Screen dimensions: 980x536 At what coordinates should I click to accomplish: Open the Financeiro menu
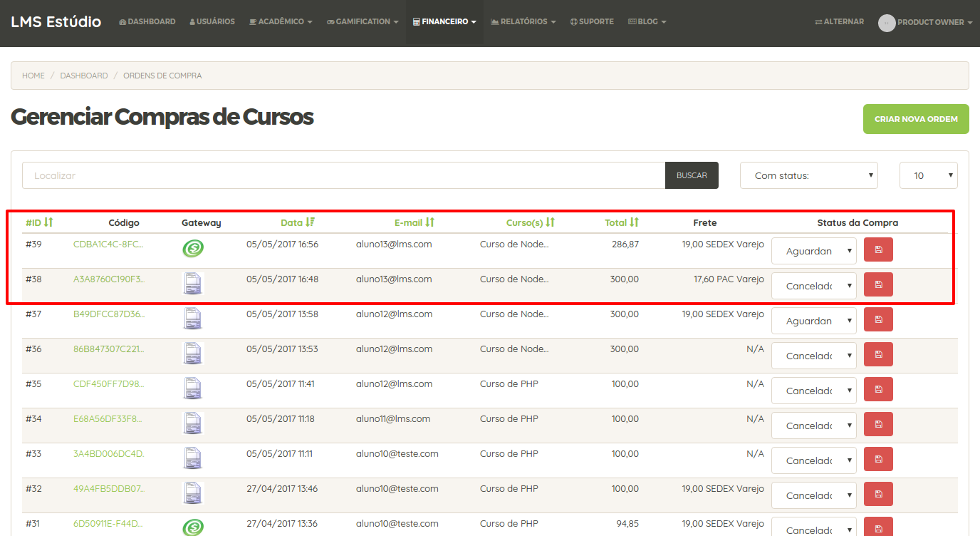pyautogui.click(x=444, y=22)
